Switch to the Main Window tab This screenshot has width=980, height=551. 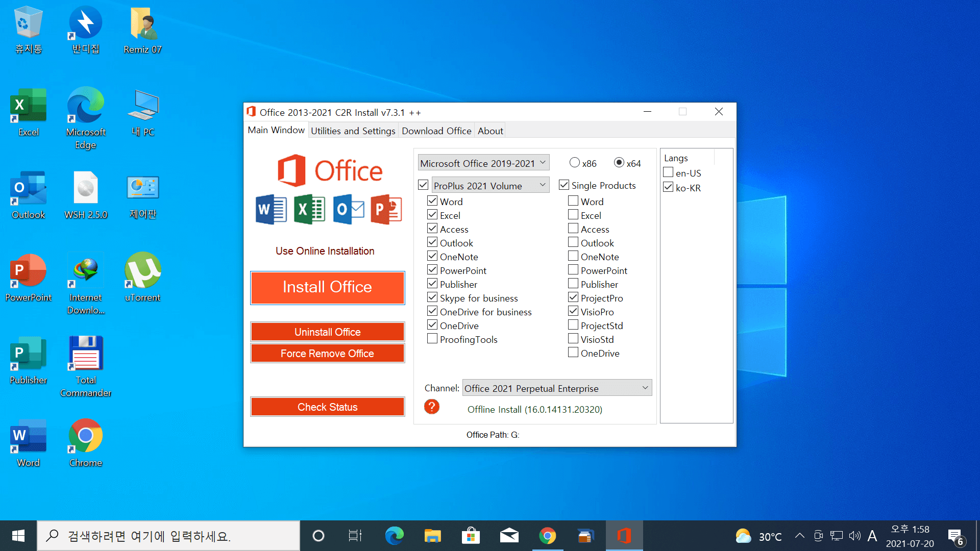(x=276, y=130)
